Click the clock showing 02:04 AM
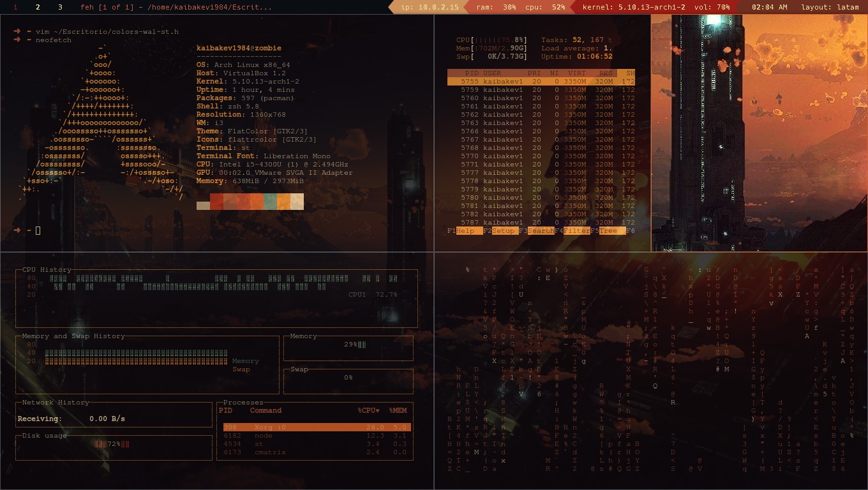The width and height of the screenshot is (868, 490). [x=769, y=7]
